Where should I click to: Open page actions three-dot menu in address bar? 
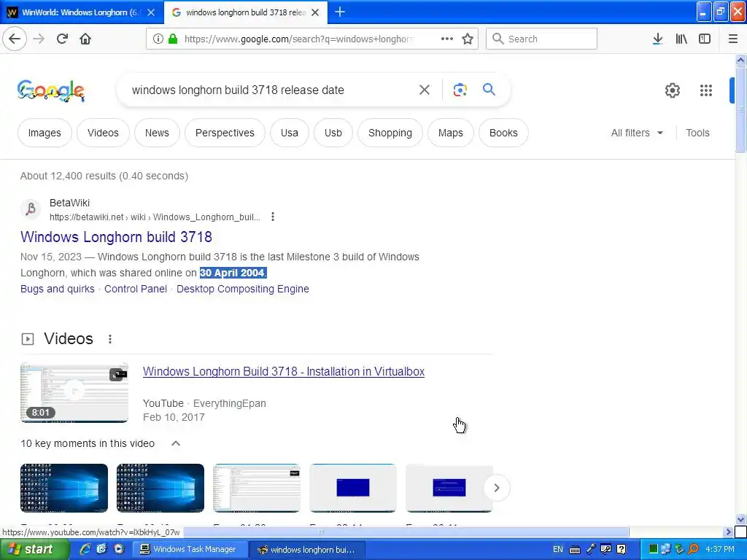tap(447, 39)
